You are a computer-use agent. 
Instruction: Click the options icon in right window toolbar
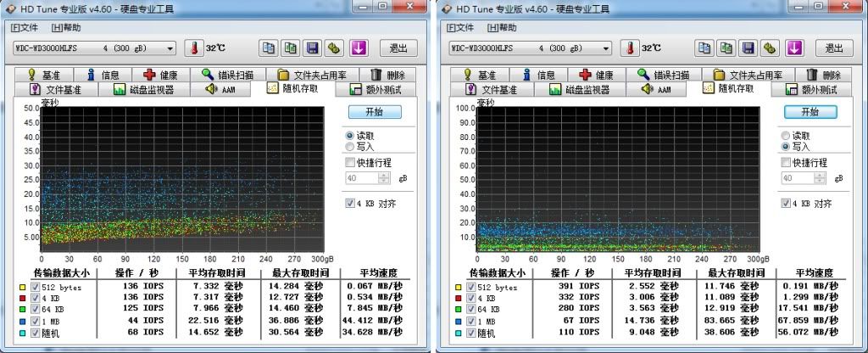(x=769, y=48)
